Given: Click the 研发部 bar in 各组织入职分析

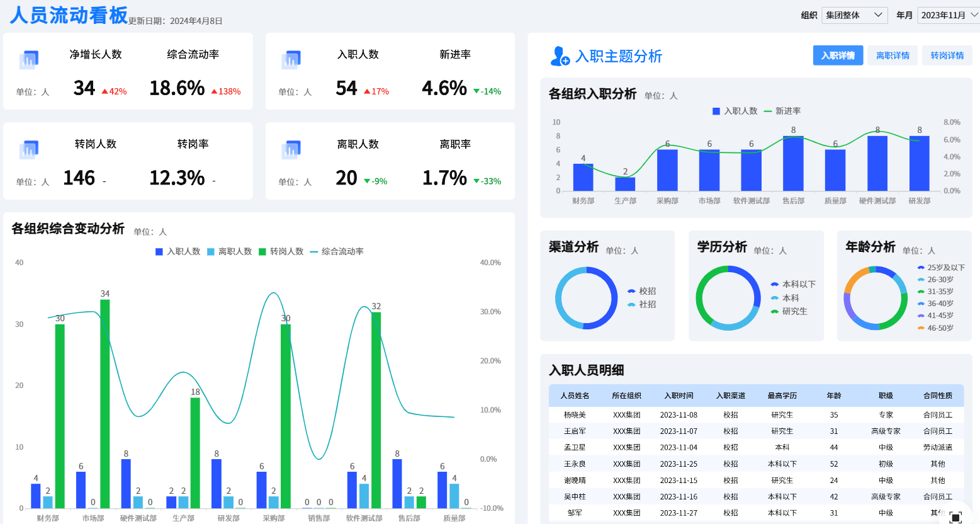Looking at the screenshot, I should 920,163.
